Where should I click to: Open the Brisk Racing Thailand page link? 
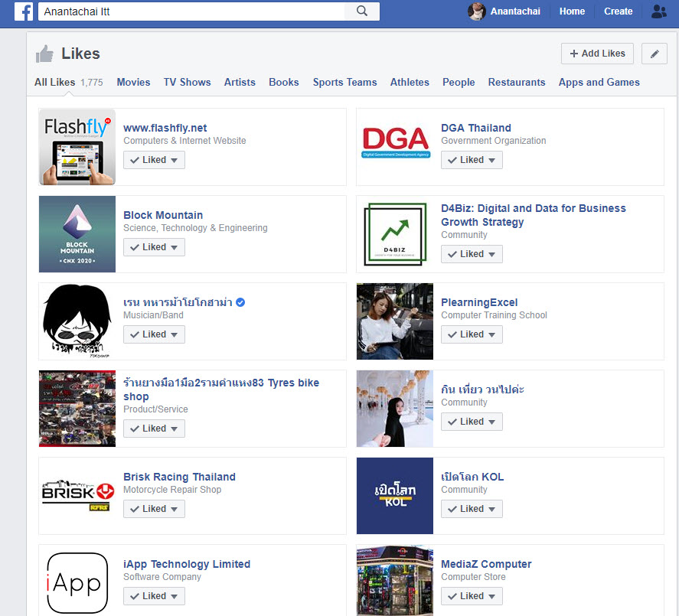tap(179, 477)
